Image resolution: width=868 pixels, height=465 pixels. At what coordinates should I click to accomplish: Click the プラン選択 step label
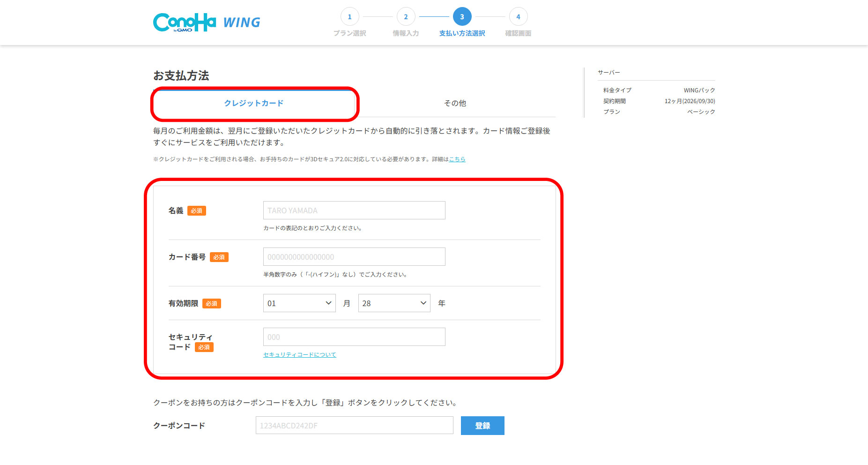tap(349, 33)
